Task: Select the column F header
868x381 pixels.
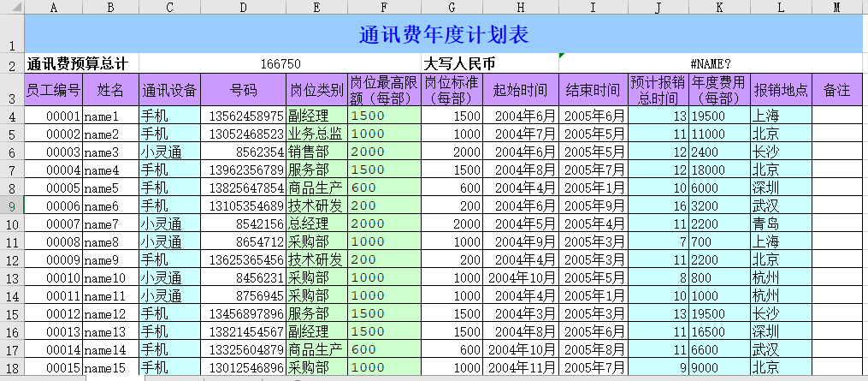Action: click(x=384, y=7)
